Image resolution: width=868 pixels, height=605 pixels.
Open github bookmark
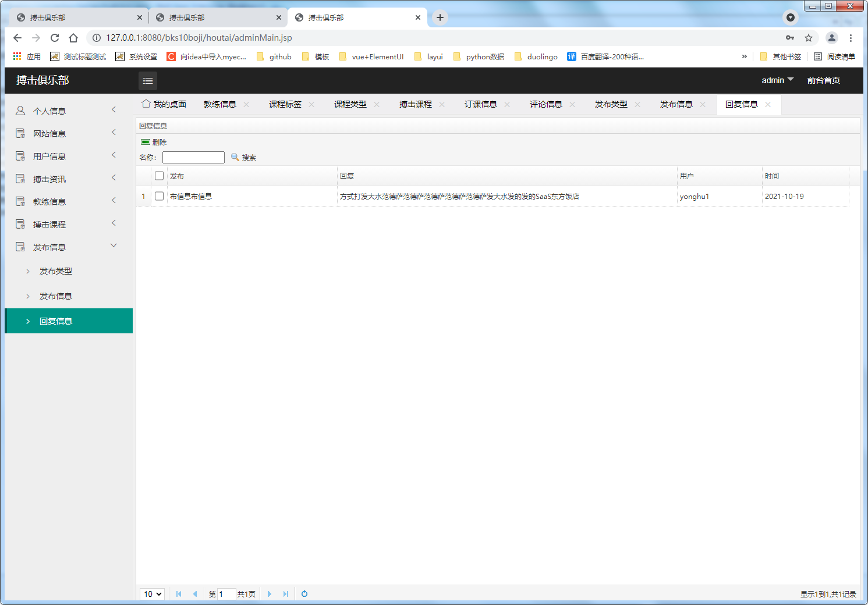point(274,56)
